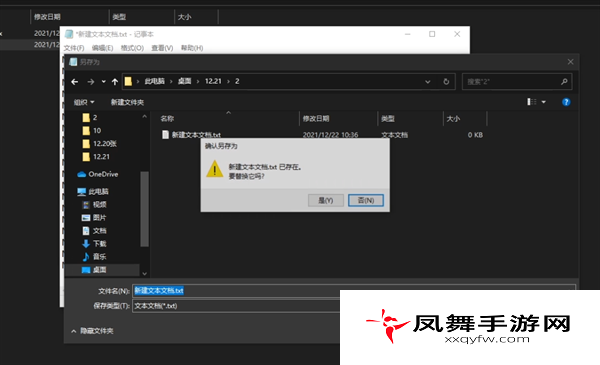Open Notepad 帮助(H) menu

192,48
